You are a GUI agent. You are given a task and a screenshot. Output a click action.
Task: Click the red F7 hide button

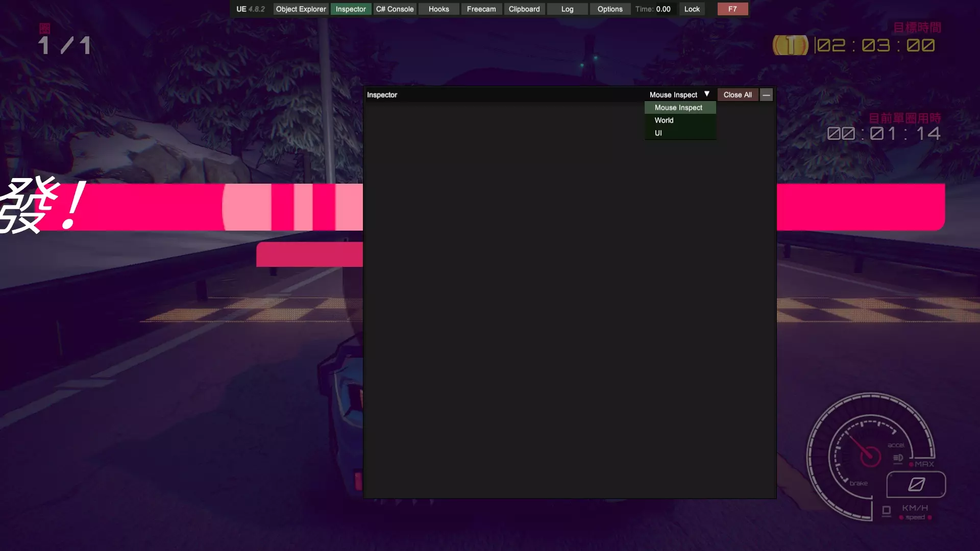pos(732,9)
